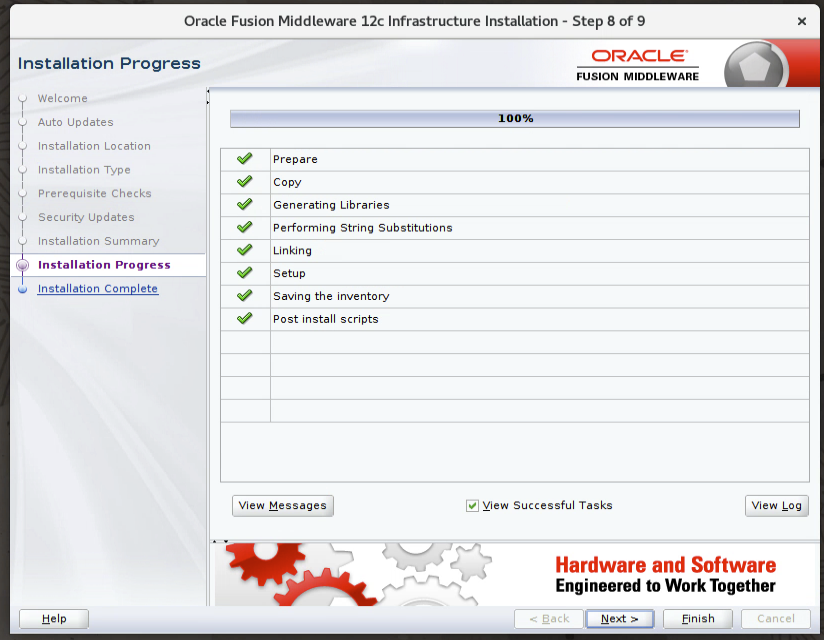Click the splitter arrows above the banner
This screenshot has width=824, height=640.
[220, 541]
